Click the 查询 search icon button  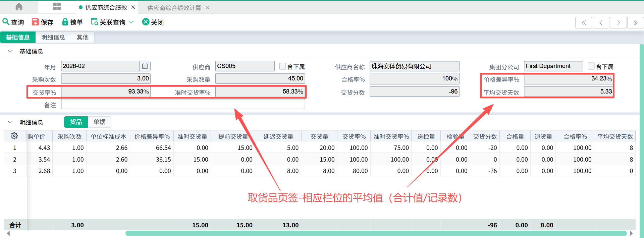(x=6, y=22)
